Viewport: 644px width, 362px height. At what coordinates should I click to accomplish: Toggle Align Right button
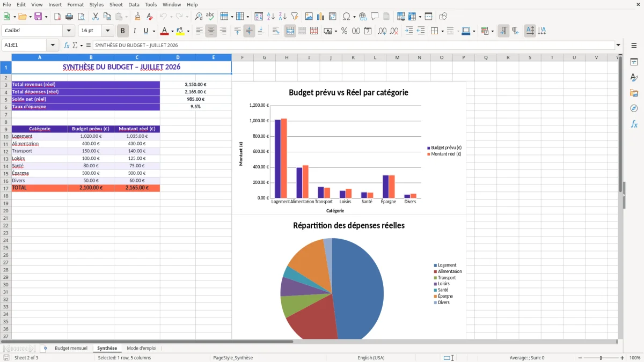pyautogui.click(x=223, y=31)
